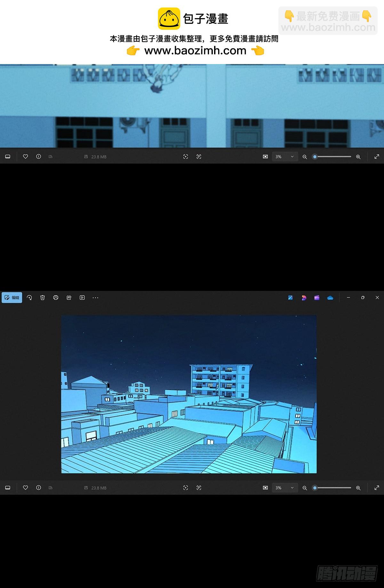Rotate the image using the rotate icon
The image size is (384, 588).
tap(29, 298)
